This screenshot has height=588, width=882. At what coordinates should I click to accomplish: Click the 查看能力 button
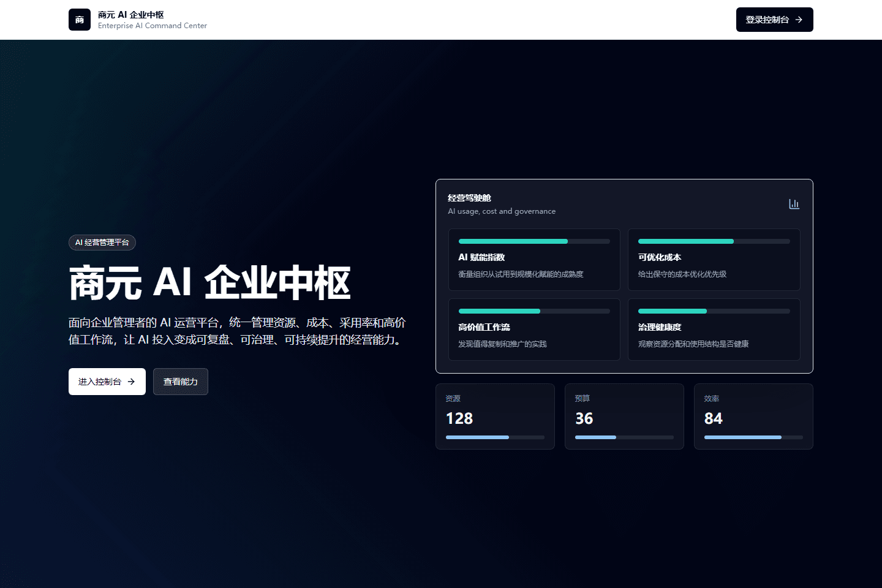tap(181, 382)
